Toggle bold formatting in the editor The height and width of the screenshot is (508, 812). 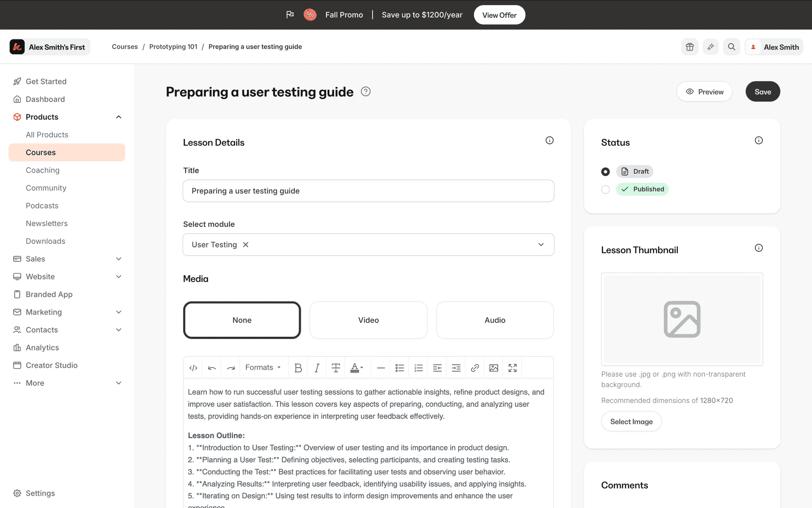coord(298,368)
